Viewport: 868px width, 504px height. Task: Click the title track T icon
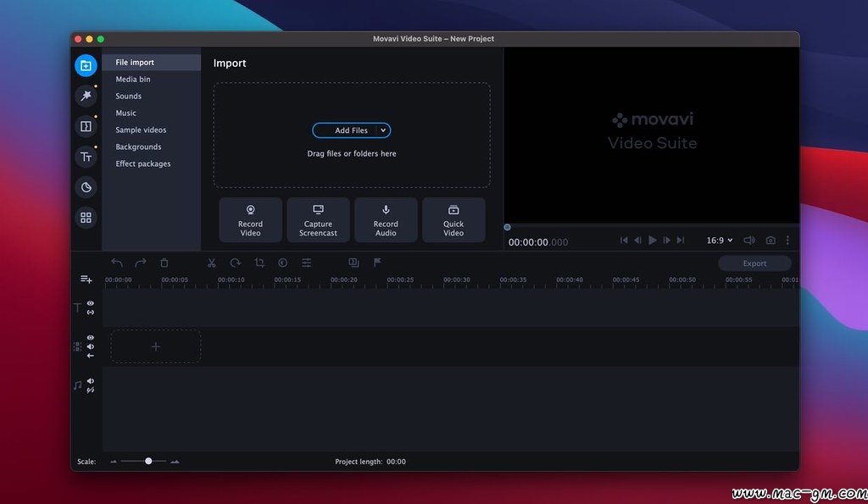pyautogui.click(x=77, y=308)
